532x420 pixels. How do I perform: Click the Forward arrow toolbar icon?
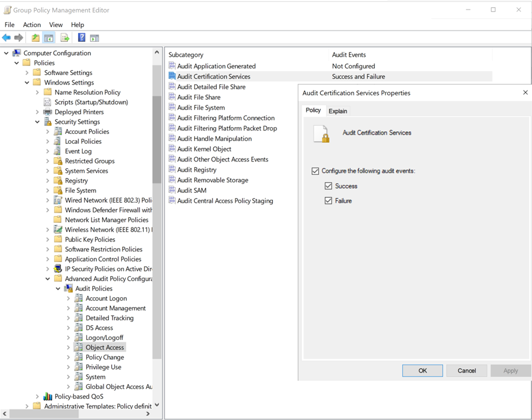(x=19, y=38)
